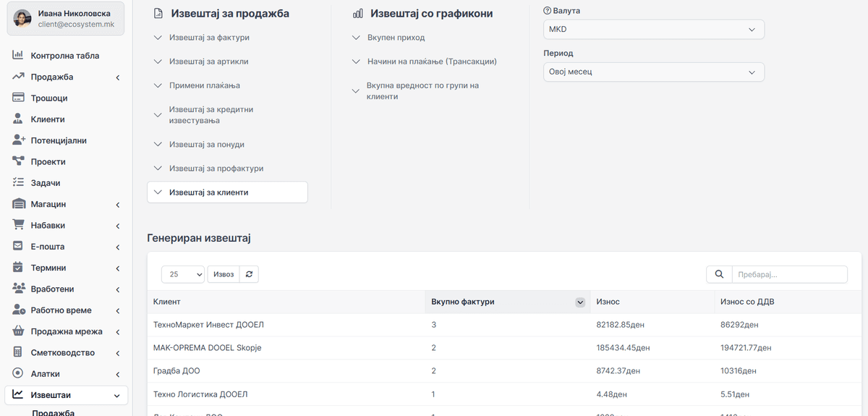Viewport: 868px width, 416px height.
Task: Open the 25 rows-per-page dropdown
Action: click(184, 274)
